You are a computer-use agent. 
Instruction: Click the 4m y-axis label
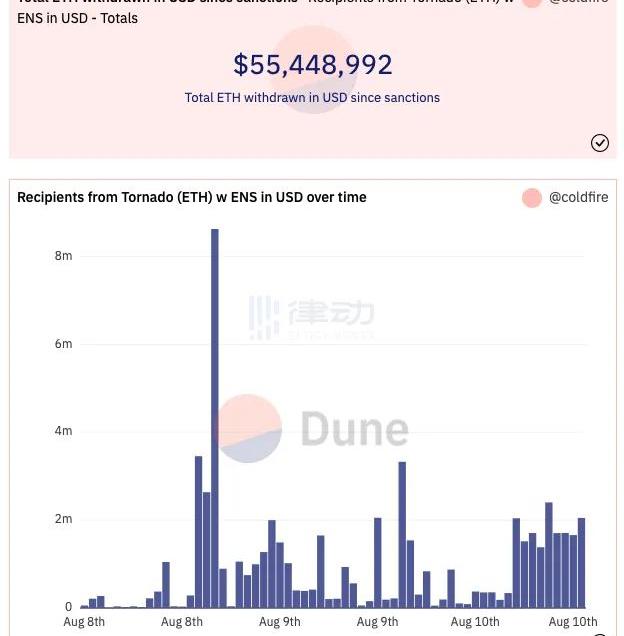pos(63,431)
